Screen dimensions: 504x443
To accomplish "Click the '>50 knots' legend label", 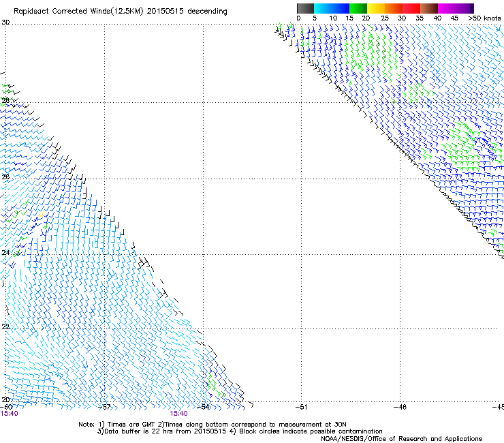I will point(484,18).
